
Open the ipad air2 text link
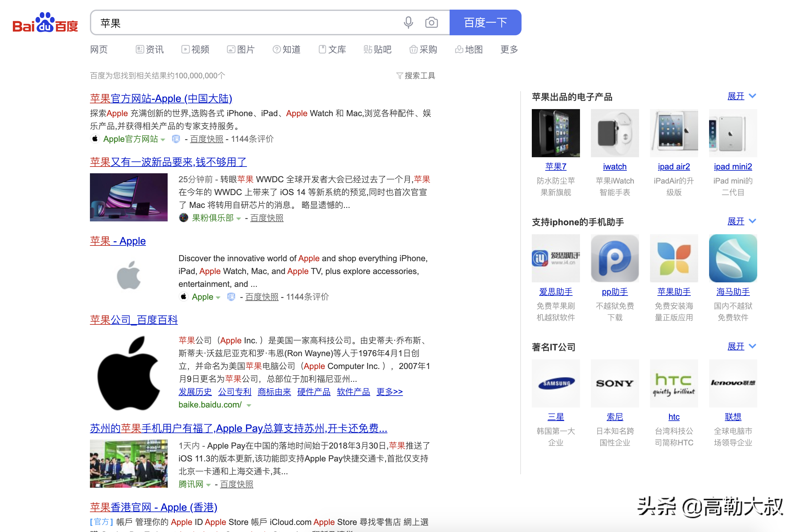(x=674, y=167)
